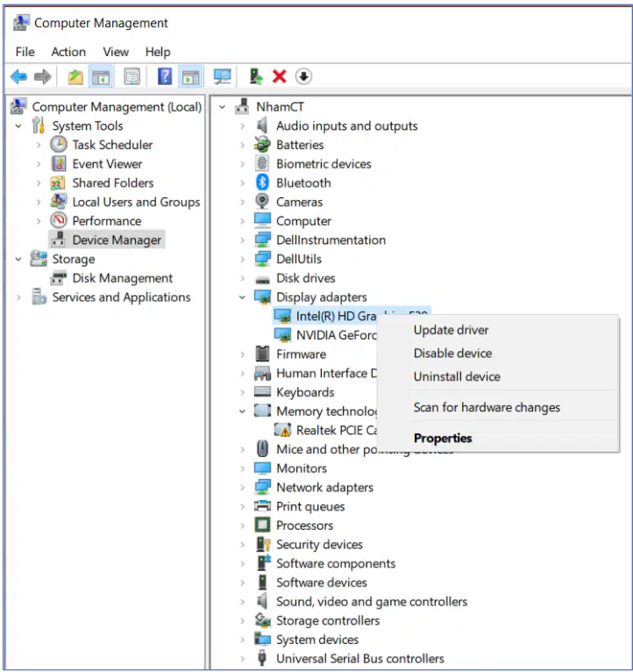The image size is (633, 672).
Task: Expand the Local Users and Groups node
Action: (39, 202)
